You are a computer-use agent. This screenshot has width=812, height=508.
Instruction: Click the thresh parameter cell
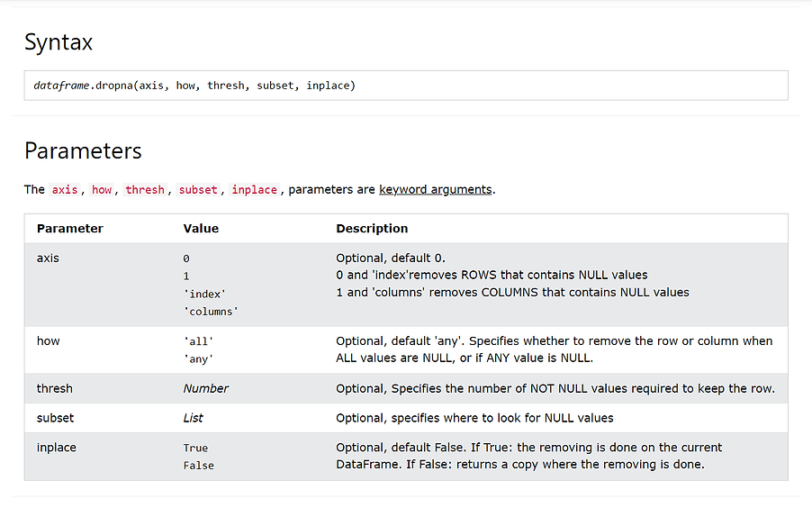[x=54, y=389]
